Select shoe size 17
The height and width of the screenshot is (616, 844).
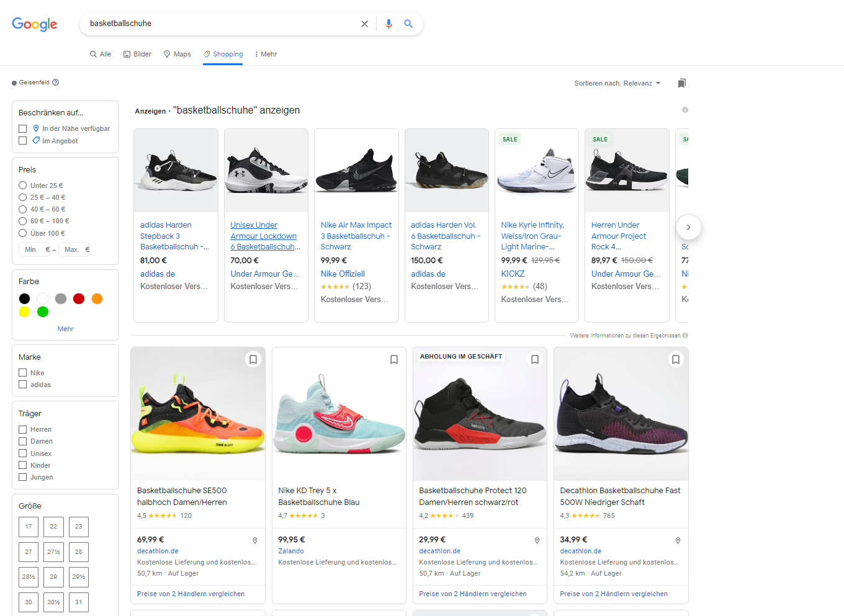[x=29, y=527]
